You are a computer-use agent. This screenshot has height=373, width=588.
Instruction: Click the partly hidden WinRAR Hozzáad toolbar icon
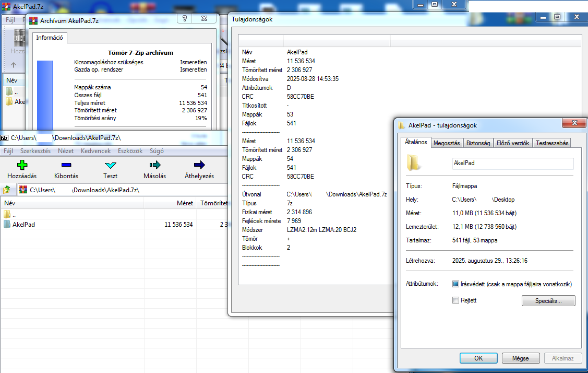pos(18,39)
